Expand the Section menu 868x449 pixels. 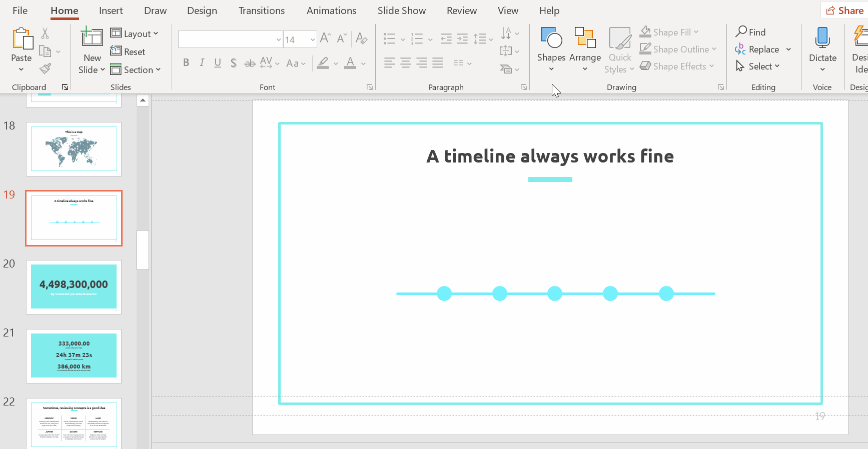click(136, 69)
